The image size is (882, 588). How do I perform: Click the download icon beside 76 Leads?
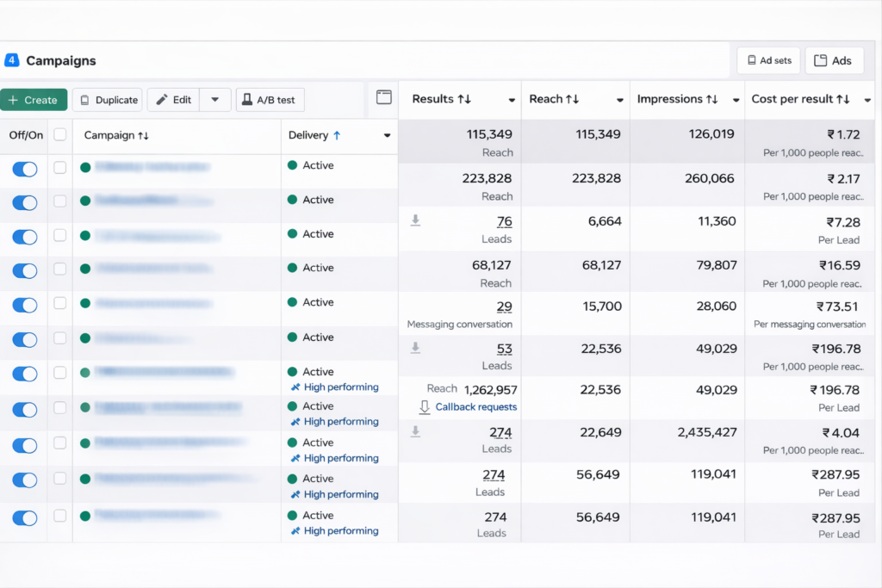415,221
